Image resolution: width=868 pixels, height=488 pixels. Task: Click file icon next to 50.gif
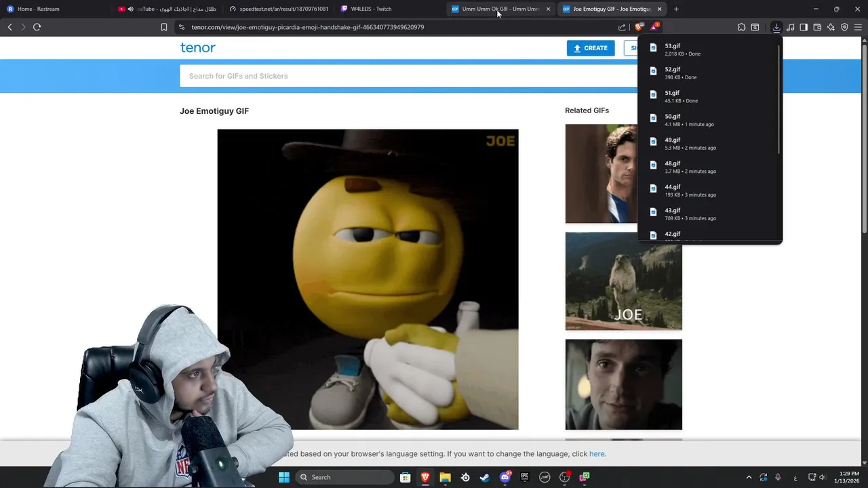[x=654, y=118]
